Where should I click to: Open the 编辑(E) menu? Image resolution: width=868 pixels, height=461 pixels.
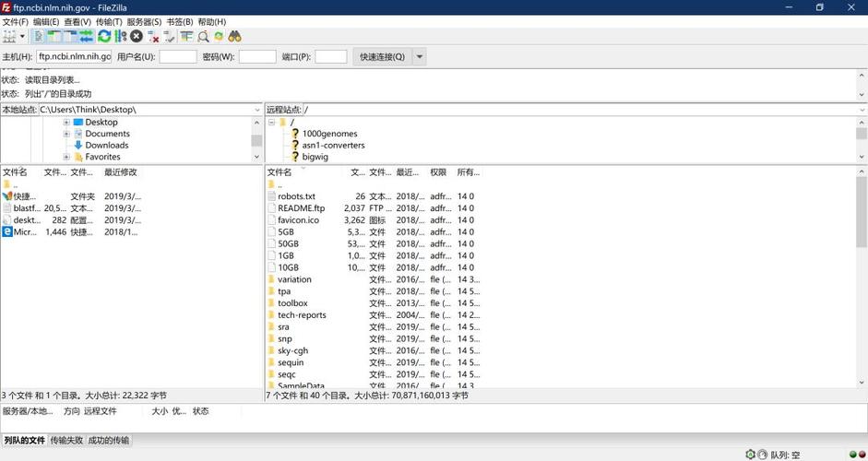click(x=46, y=22)
